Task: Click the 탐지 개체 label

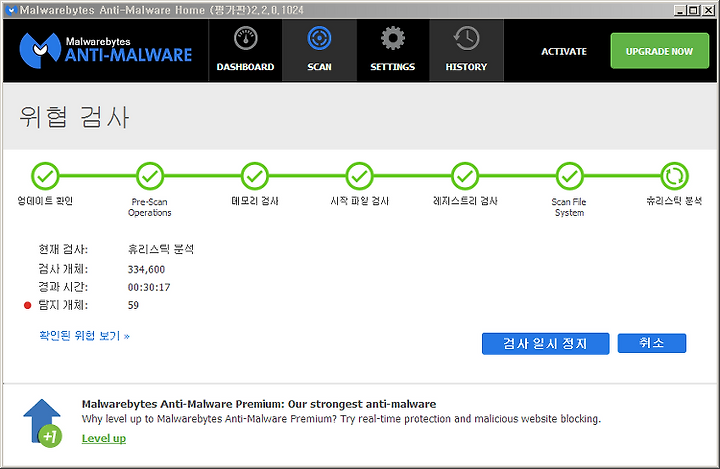Action: [63, 305]
